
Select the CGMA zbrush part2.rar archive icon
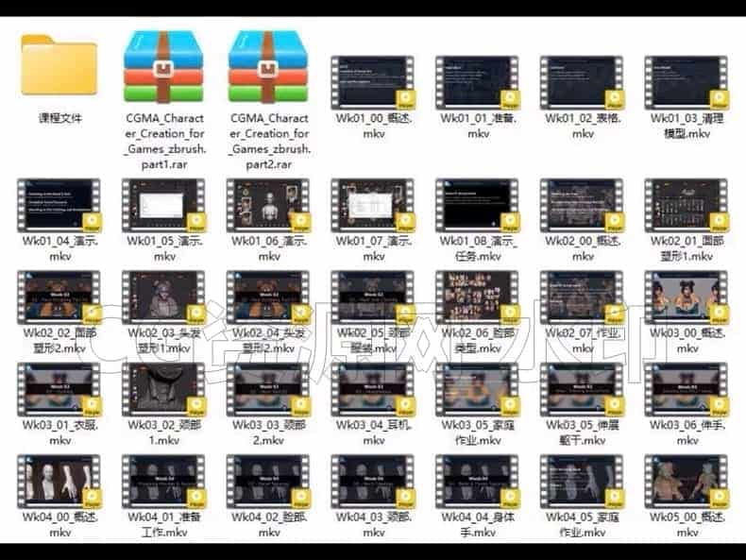pyautogui.click(x=269, y=67)
